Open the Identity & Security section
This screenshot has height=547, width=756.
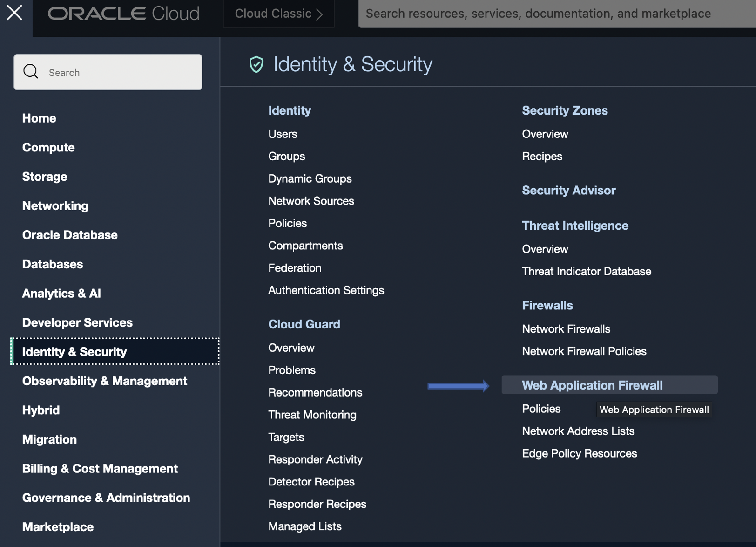click(x=74, y=352)
